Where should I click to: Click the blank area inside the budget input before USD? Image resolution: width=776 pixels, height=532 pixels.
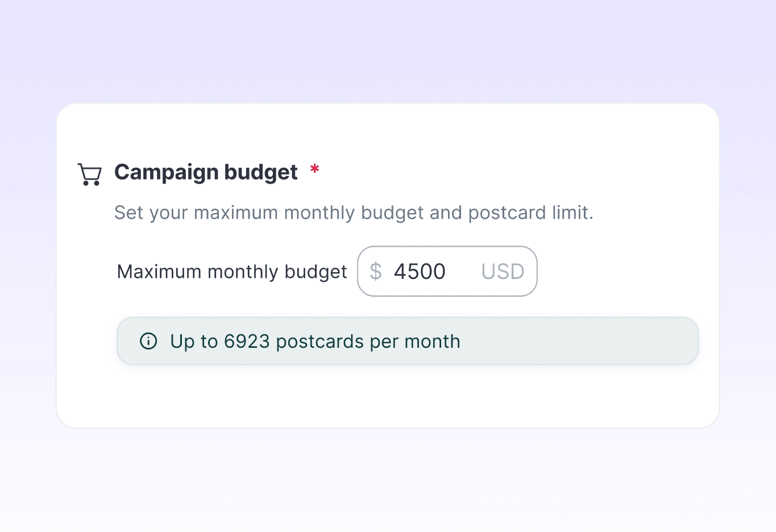point(463,271)
